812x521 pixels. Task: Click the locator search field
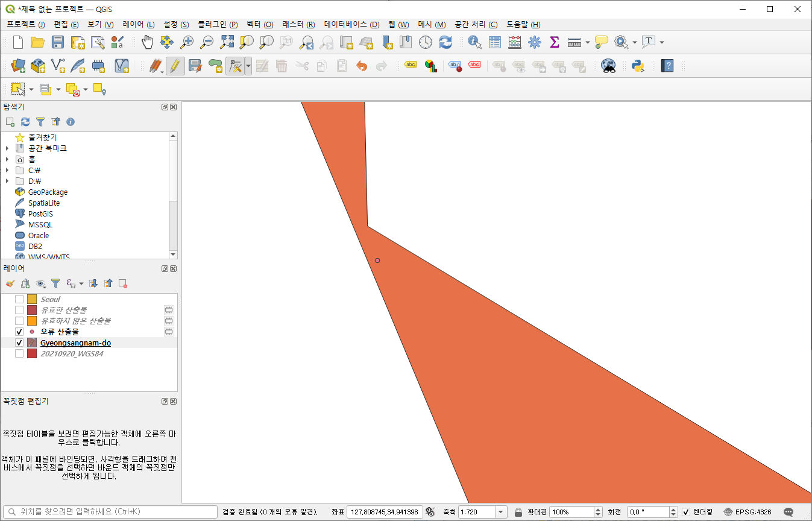coord(110,512)
